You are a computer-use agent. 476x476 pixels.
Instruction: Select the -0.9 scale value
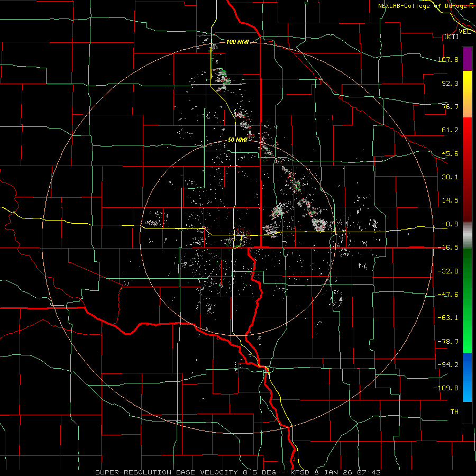pyautogui.click(x=450, y=224)
